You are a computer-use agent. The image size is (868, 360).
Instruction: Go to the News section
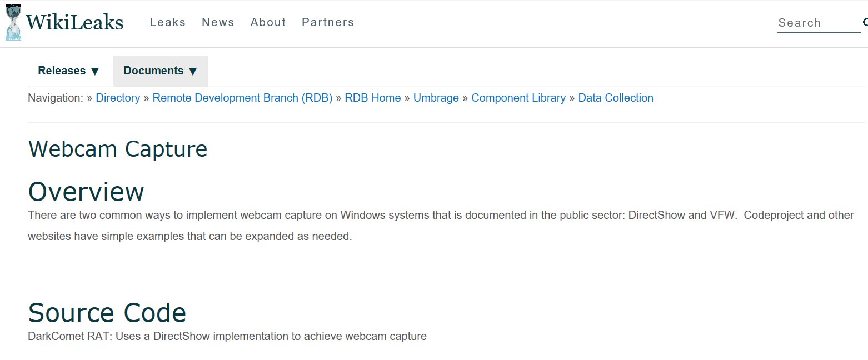(218, 23)
